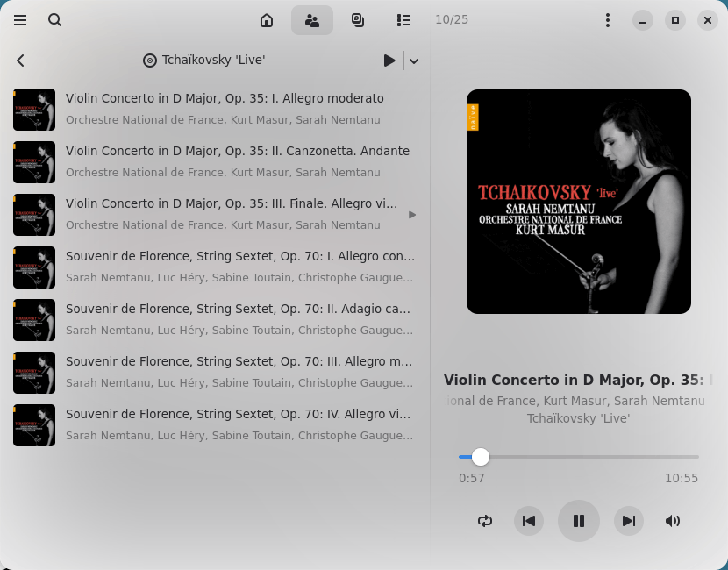This screenshot has height=570, width=728.
Task: Click the large Tchaikovsky album cover
Action: tap(579, 202)
